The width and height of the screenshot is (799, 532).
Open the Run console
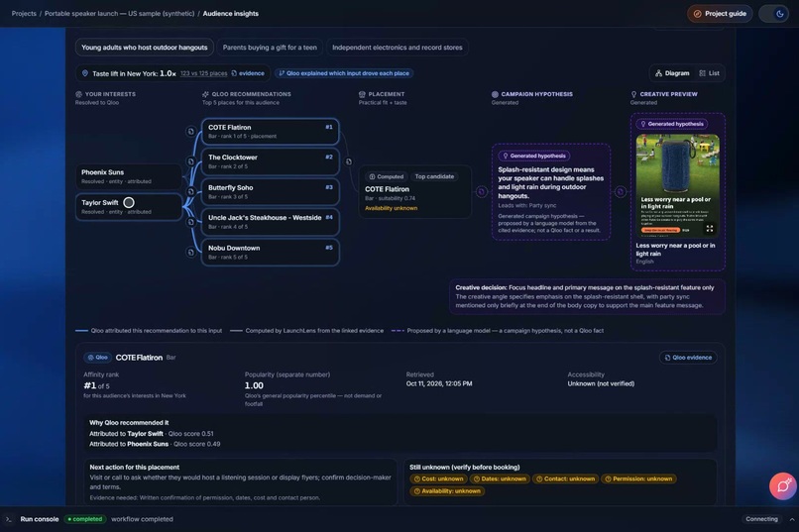tap(40, 519)
